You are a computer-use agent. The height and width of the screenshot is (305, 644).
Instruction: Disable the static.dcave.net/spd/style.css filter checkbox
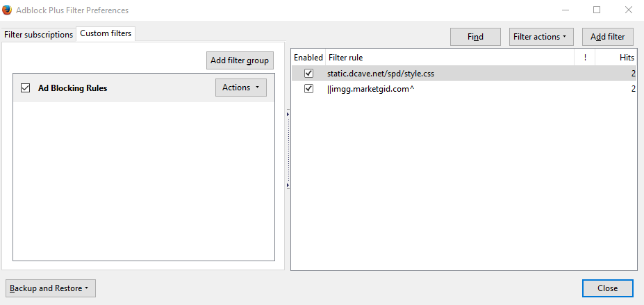(x=308, y=74)
